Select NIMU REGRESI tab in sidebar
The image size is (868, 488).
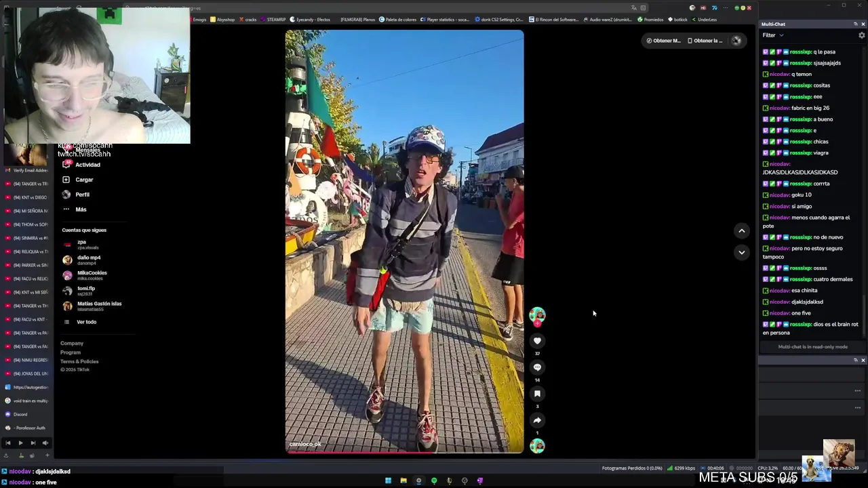[26, 360]
